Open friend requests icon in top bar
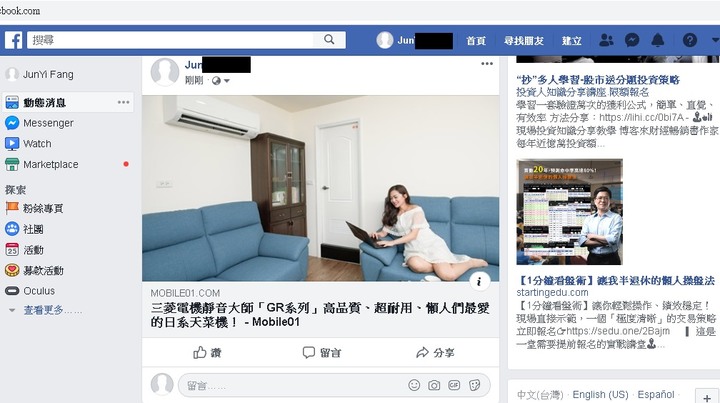 point(606,40)
